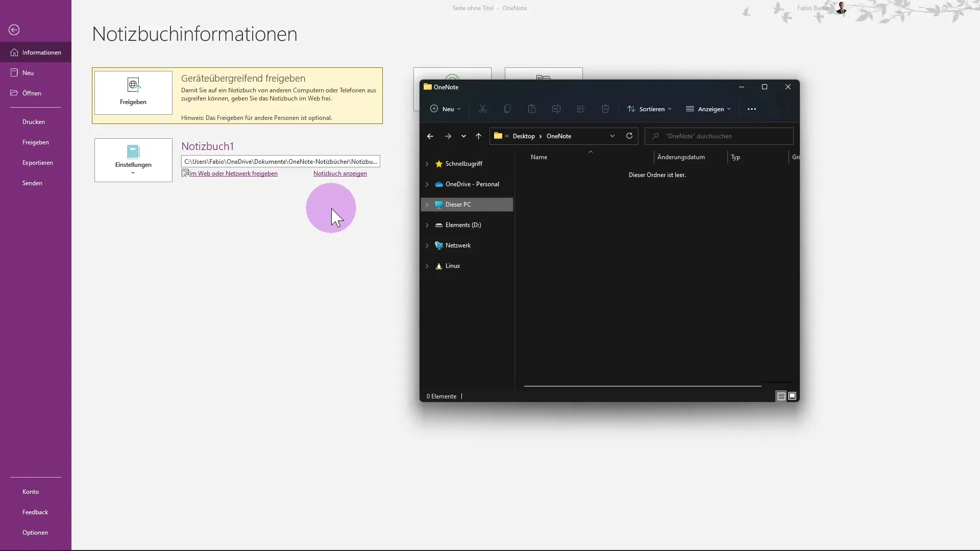Select Linux in the navigation pane
The height and width of the screenshot is (551, 980).
(x=453, y=266)
